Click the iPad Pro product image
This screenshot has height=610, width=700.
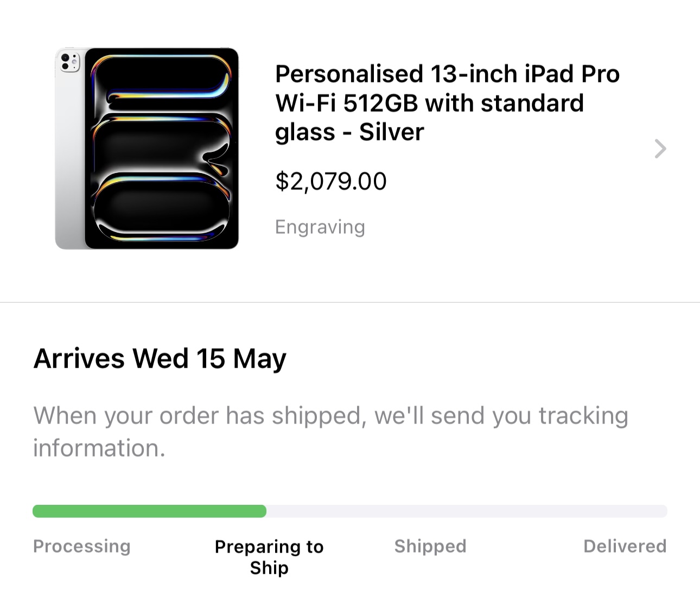point(148,149)
